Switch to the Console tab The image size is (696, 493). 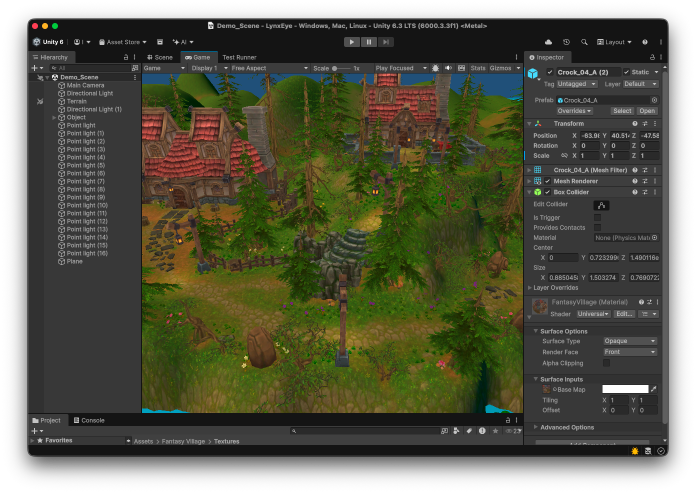[89, 420]
